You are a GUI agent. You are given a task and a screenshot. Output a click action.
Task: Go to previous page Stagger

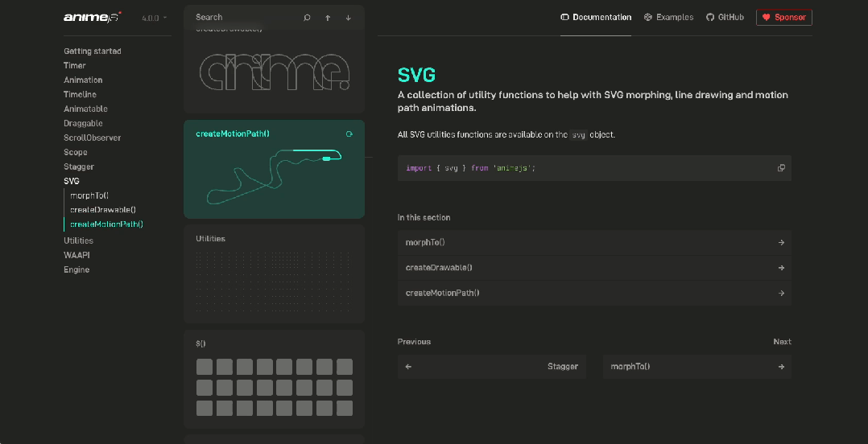point(491,367)
